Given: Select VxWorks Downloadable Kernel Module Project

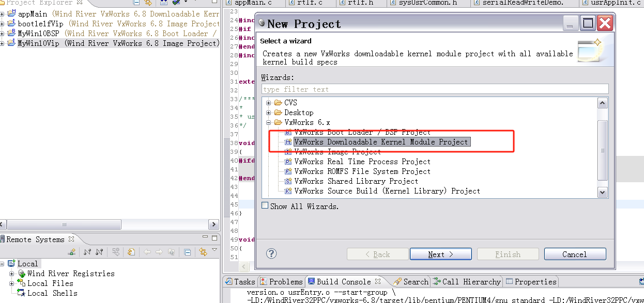Looking at the screenshot, I should [381, 142].
